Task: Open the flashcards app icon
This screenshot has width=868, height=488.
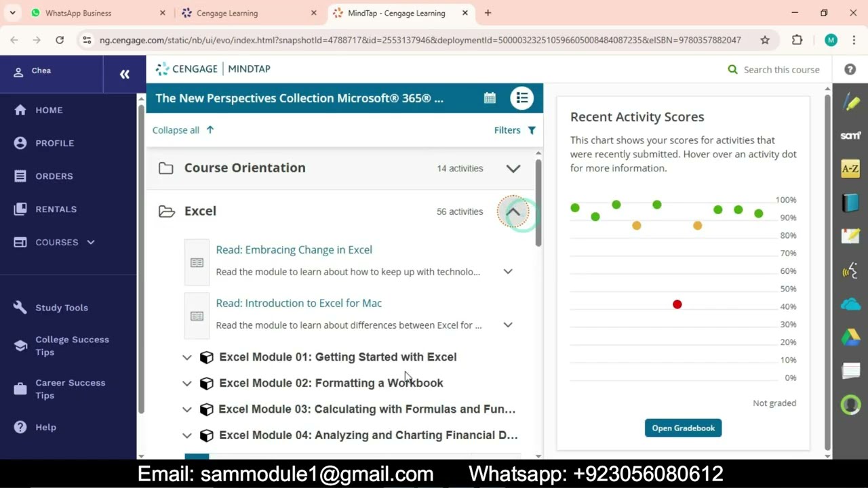Action: 850,371
